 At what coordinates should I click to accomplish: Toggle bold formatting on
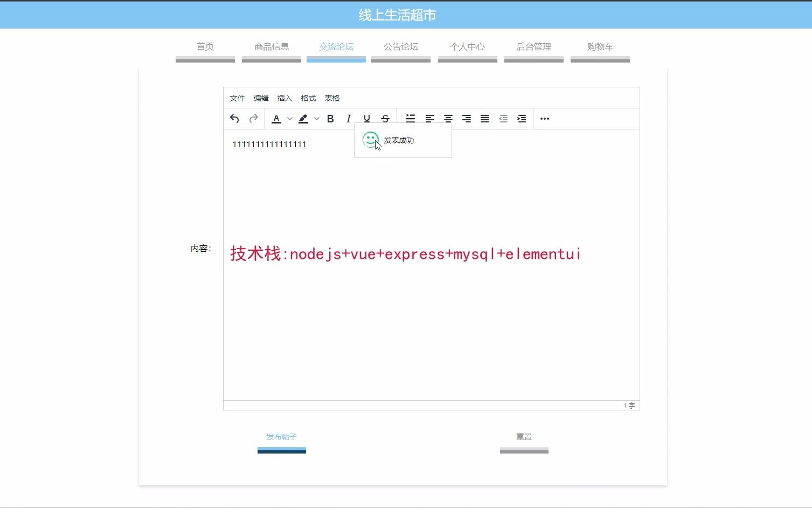pos(330,118)
